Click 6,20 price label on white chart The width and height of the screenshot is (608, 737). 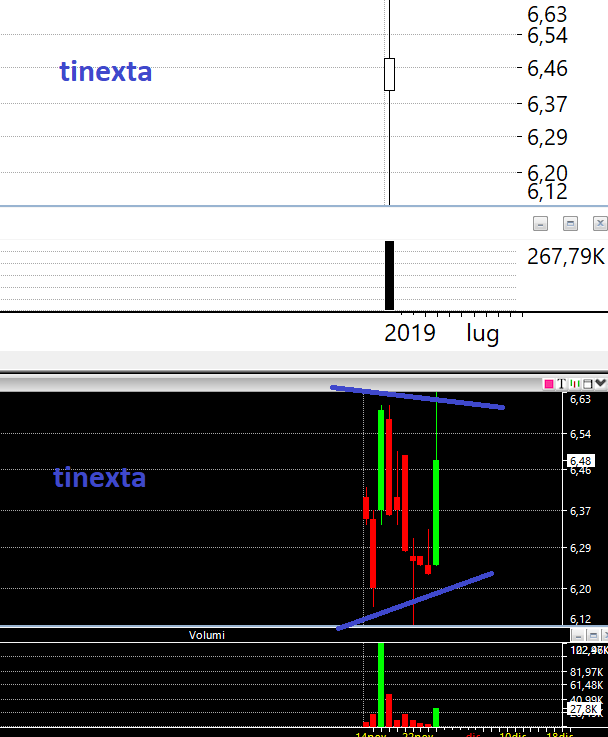547,173
